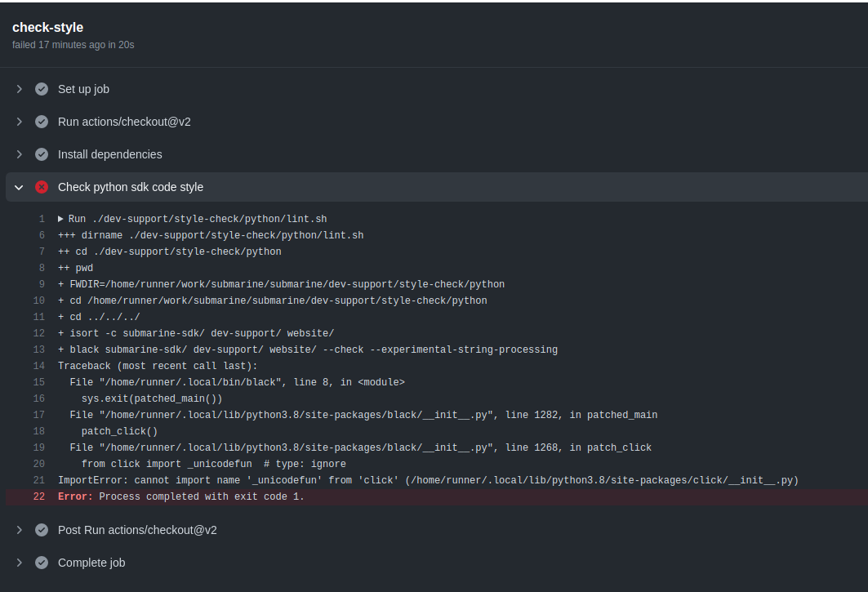Click the '+ isort -c submarine-sdk/' log line
Image resolution: width=868 pixels, height=592 pixels.
click(196, 333)
